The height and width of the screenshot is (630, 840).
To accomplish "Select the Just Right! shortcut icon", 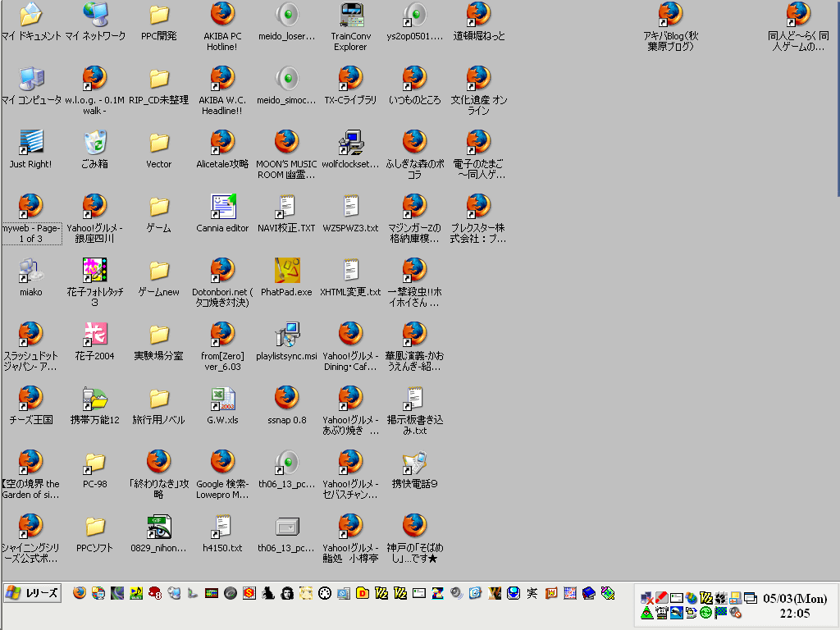I will click(x=30, y=143).
